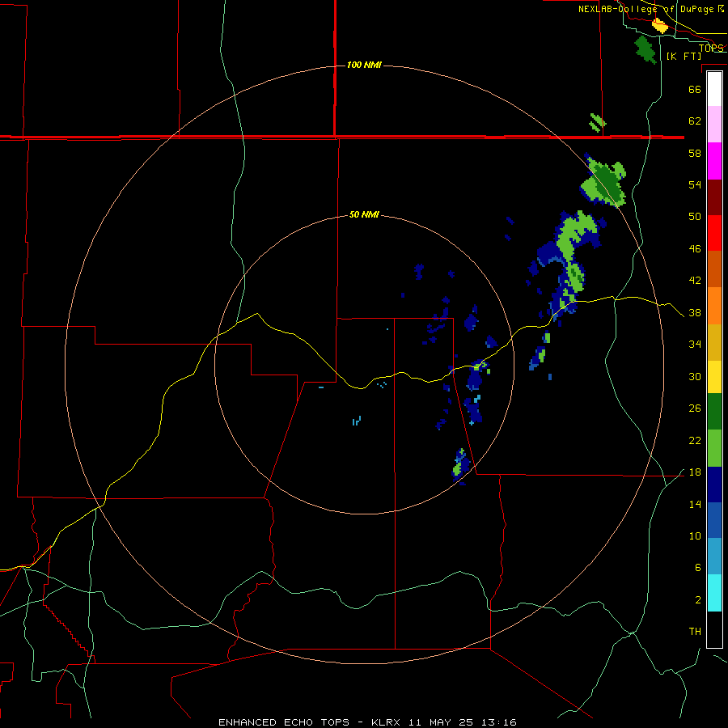
Task: Click the dark red legend band
Action: tap(714, 197)
